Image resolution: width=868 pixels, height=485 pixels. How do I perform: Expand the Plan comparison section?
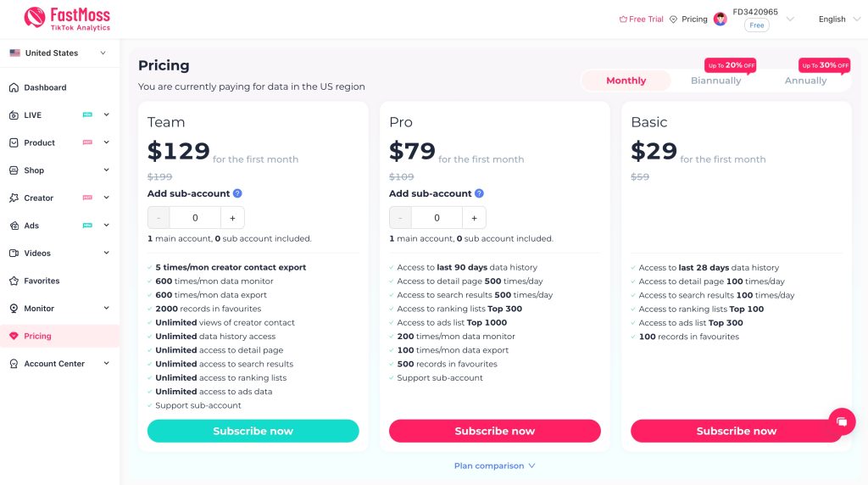coord(495,465)
